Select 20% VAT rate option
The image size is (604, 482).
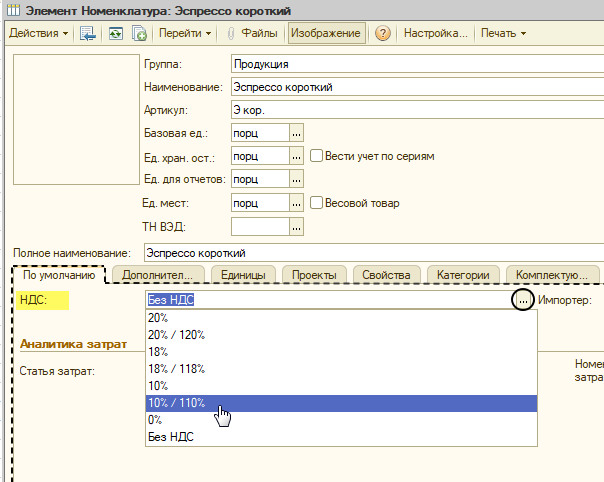pyautogui.click(x=341, y=318)
